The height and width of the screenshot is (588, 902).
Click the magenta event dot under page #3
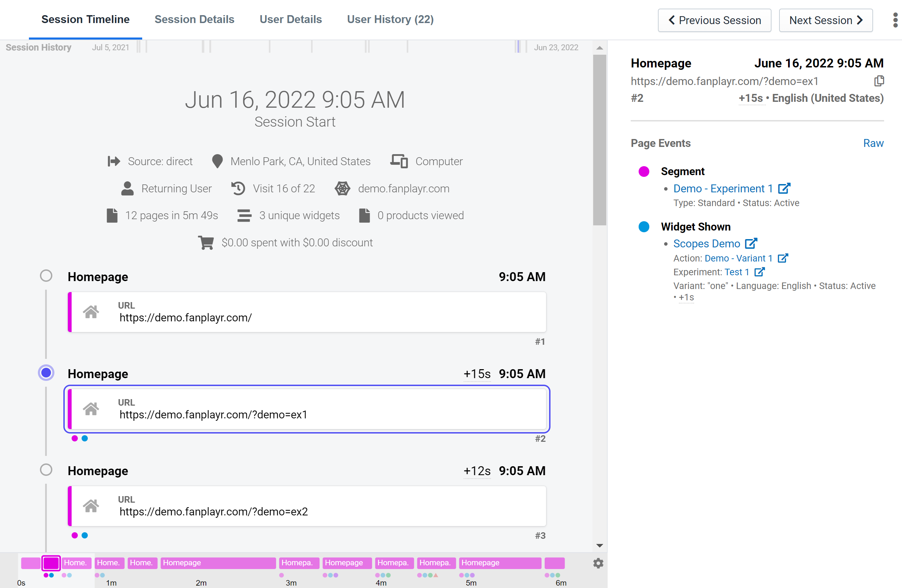75,535
